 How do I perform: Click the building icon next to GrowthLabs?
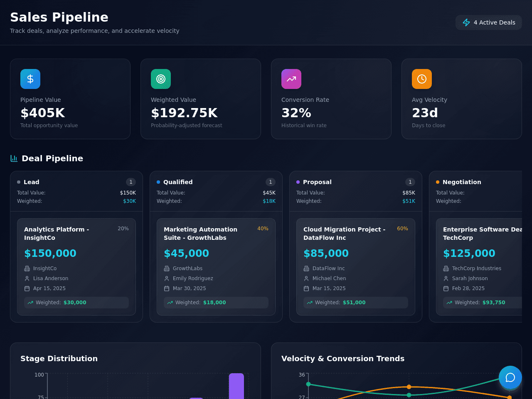pos(167,268)
